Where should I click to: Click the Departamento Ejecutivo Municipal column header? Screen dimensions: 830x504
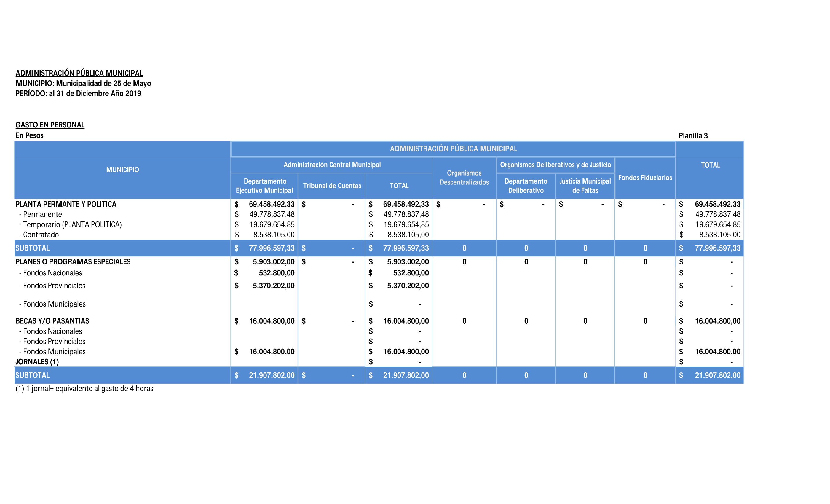tap(264, 186)
